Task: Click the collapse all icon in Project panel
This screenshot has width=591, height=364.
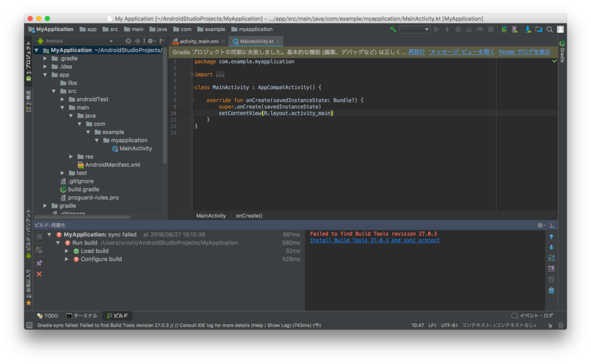Action: tap(137, 41)
